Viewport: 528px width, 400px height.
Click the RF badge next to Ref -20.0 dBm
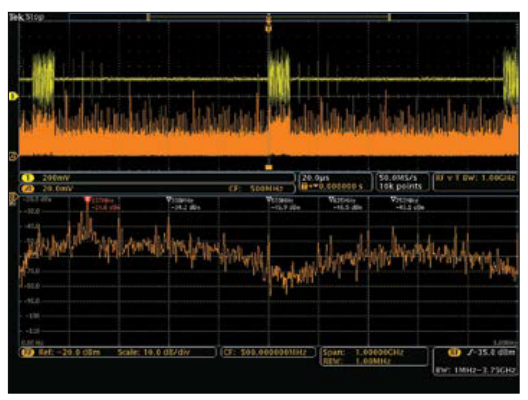coord(28,353)
